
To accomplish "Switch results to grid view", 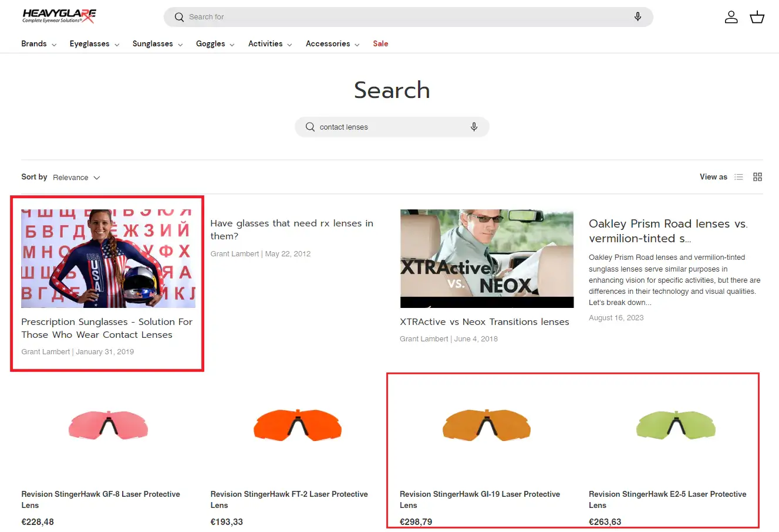I will (x=757, y=177).
